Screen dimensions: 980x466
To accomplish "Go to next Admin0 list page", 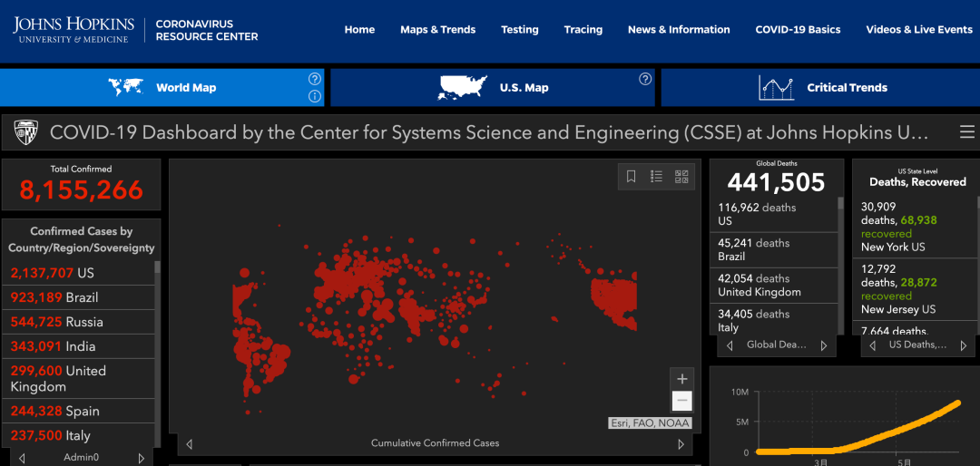I will 142,458.
